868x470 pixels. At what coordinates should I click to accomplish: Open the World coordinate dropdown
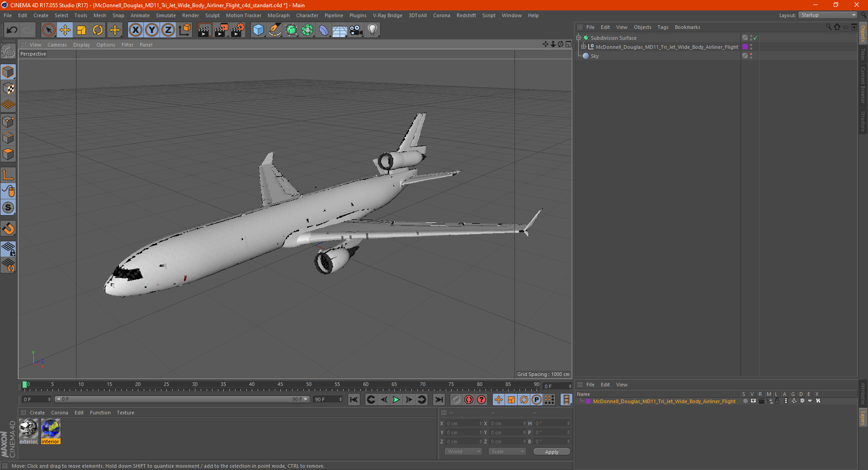click(463, 451)
